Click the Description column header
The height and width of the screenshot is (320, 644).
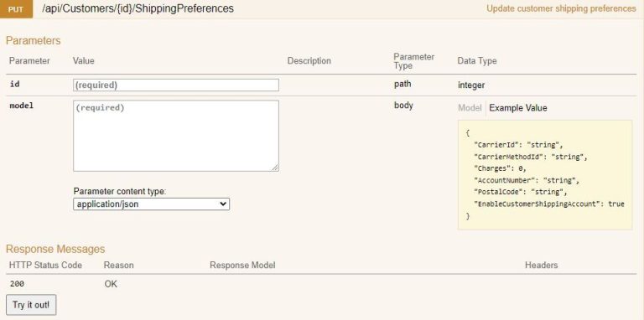pos(309,60)
